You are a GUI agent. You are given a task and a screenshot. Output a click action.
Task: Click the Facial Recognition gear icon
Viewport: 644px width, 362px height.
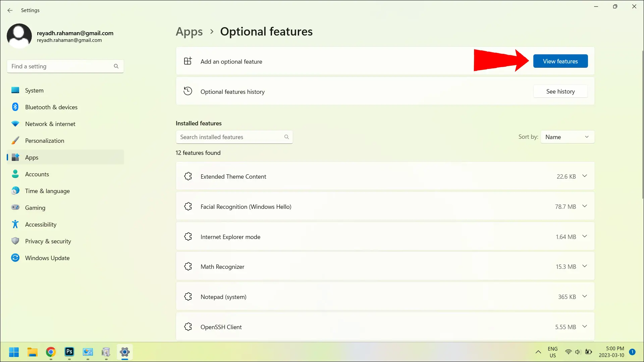(x=188, y=206)
